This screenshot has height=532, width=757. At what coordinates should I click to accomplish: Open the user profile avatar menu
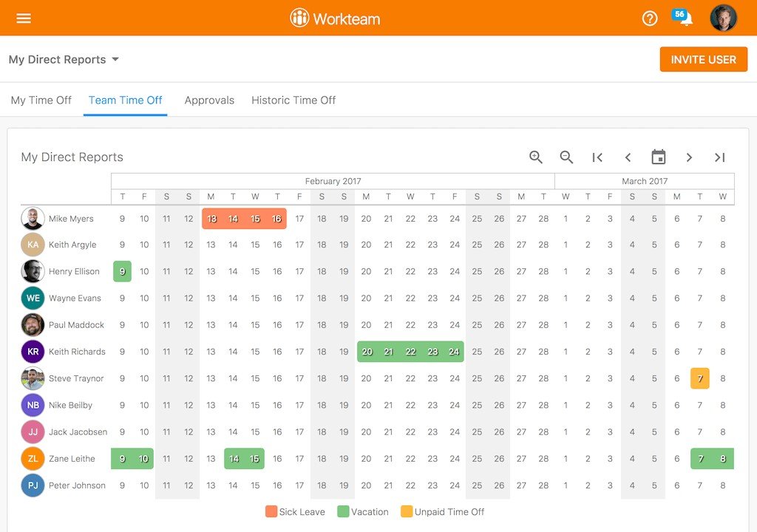723,18
